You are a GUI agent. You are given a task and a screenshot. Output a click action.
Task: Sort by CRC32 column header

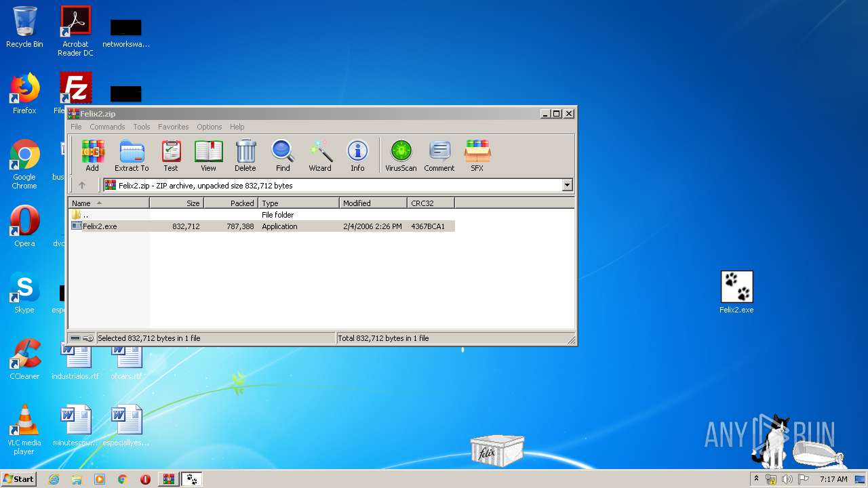(x=431, y=203)
